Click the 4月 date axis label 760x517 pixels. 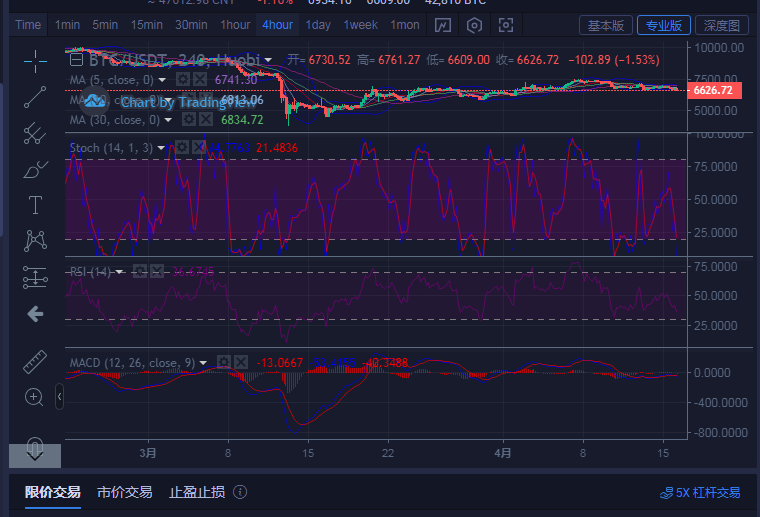pyautogui.click(x=503, y=453)
